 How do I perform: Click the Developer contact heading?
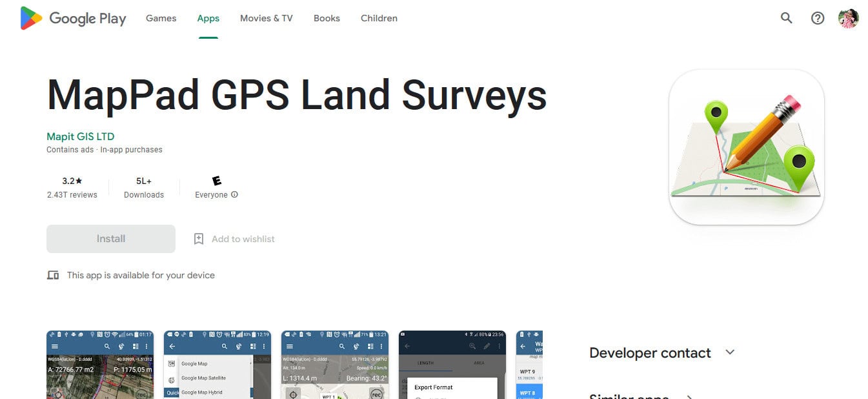(x=650, y=353)
